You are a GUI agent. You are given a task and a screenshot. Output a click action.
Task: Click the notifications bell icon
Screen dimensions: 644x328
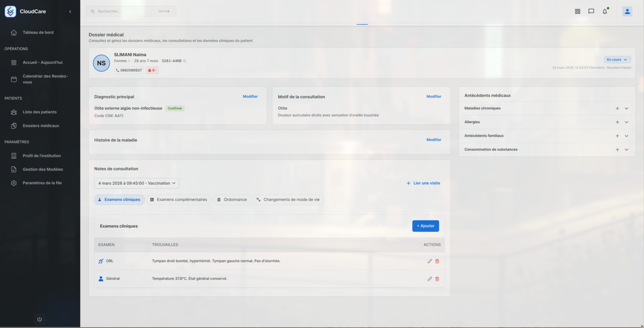[x=604, y=12]
